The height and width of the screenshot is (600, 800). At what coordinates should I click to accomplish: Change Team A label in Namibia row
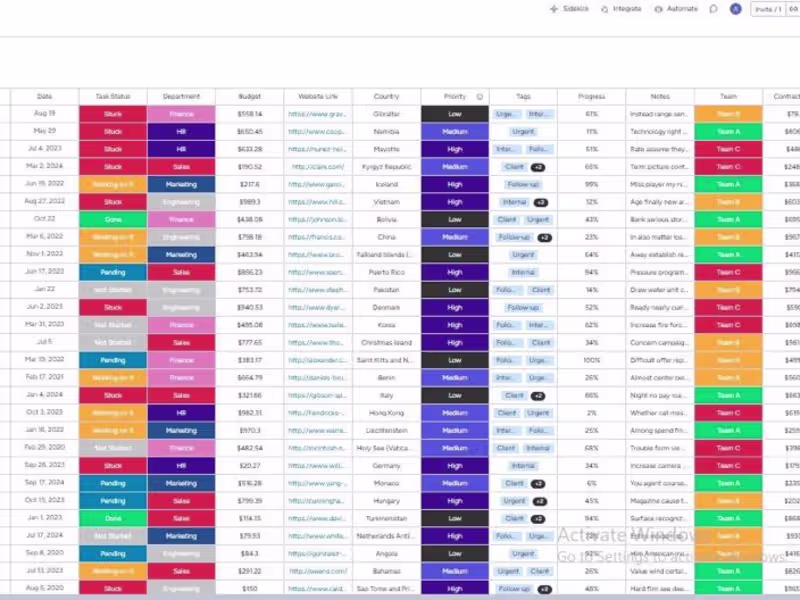tap(729, 132)
